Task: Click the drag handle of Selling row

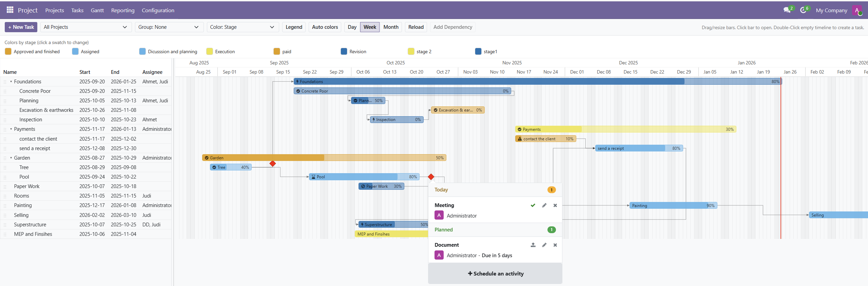Action: click(5, 215)
